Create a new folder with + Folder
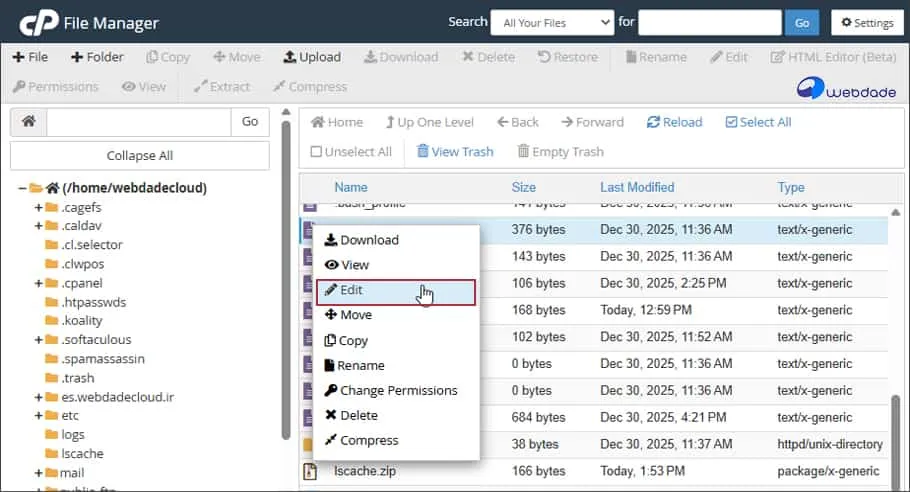This screenshot has width=910, height=492. coord(97,57)
